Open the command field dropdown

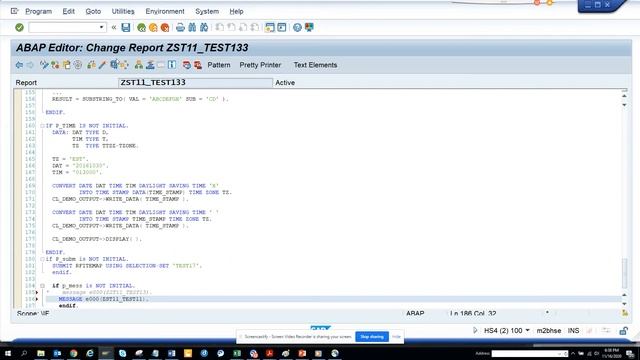pos(101,27)
